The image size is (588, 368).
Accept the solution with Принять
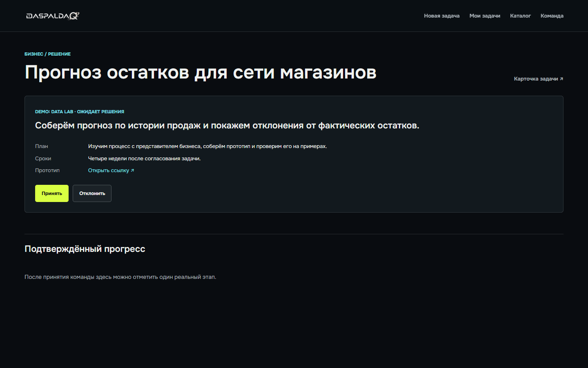click(x=52, y=193)
